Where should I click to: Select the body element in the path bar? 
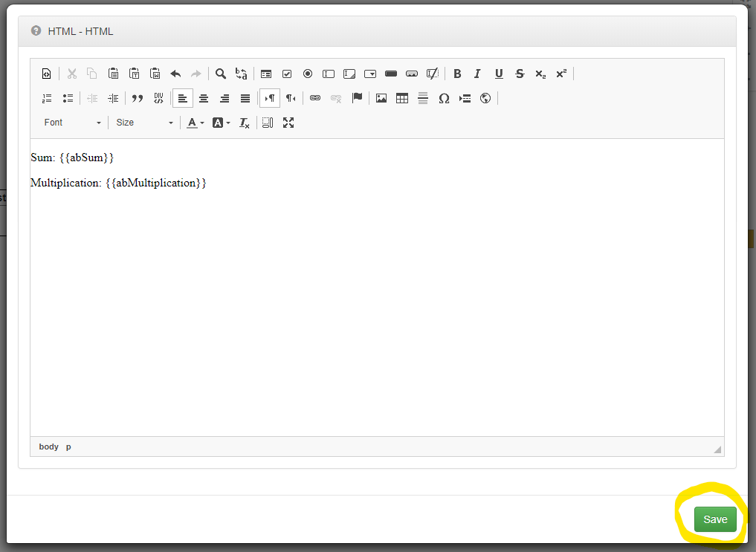49,447
